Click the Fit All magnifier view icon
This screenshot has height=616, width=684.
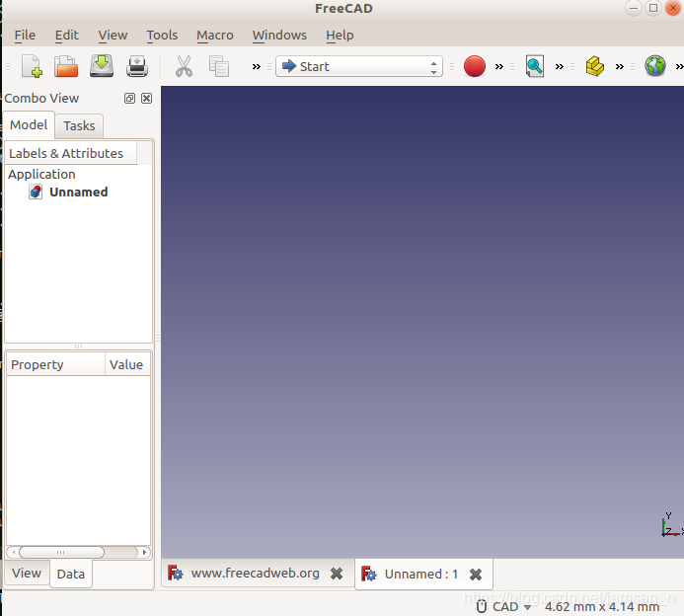click(x=534, y=66)
